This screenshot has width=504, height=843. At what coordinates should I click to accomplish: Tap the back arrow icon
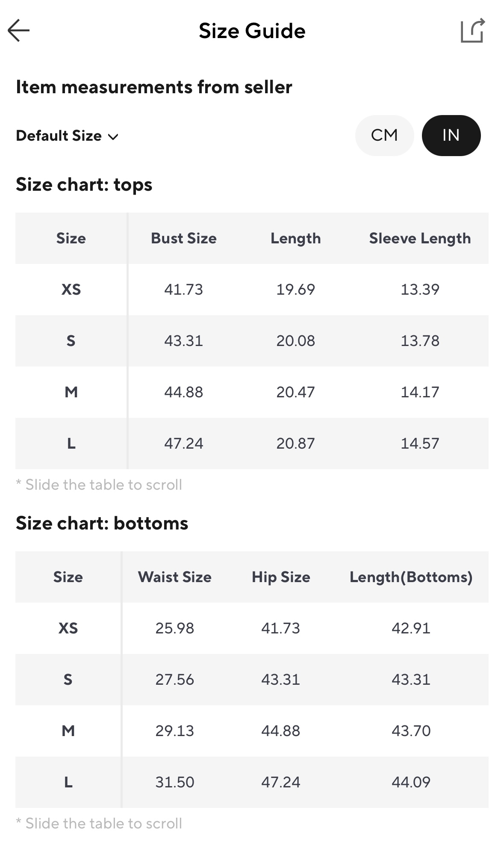coord(19,30)
